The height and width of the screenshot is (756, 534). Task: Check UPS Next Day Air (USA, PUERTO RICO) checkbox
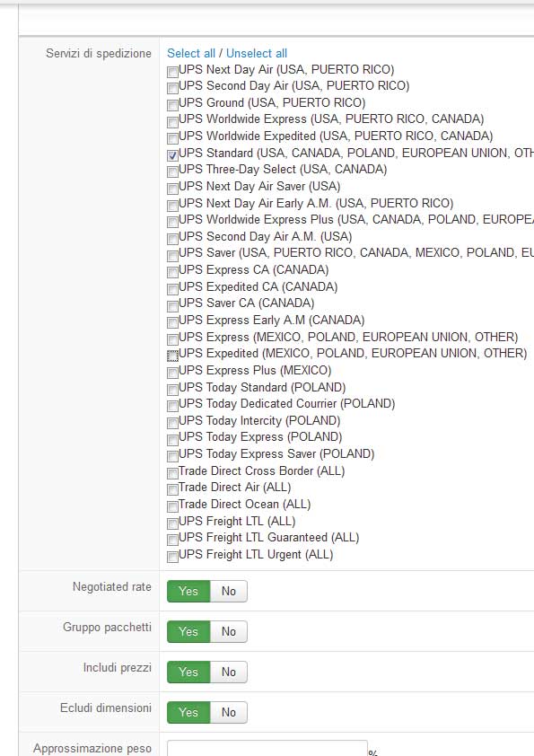click(x=172, y=72)
